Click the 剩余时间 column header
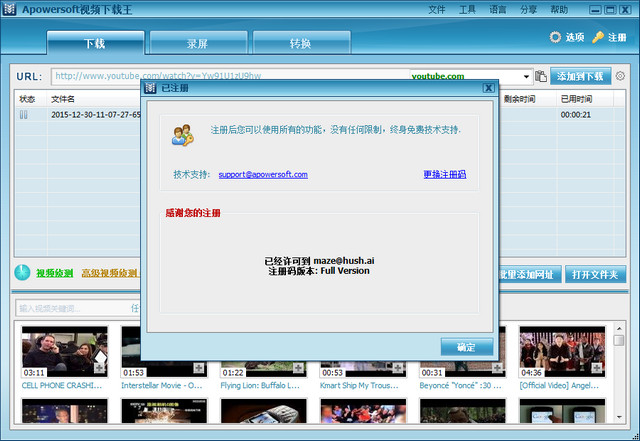Image resolution: width=640 pixels, height=441 pixels. [519, 99]
